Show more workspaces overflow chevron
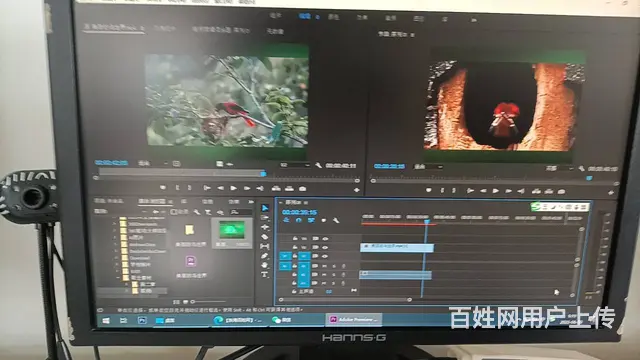 pos(473,19)
